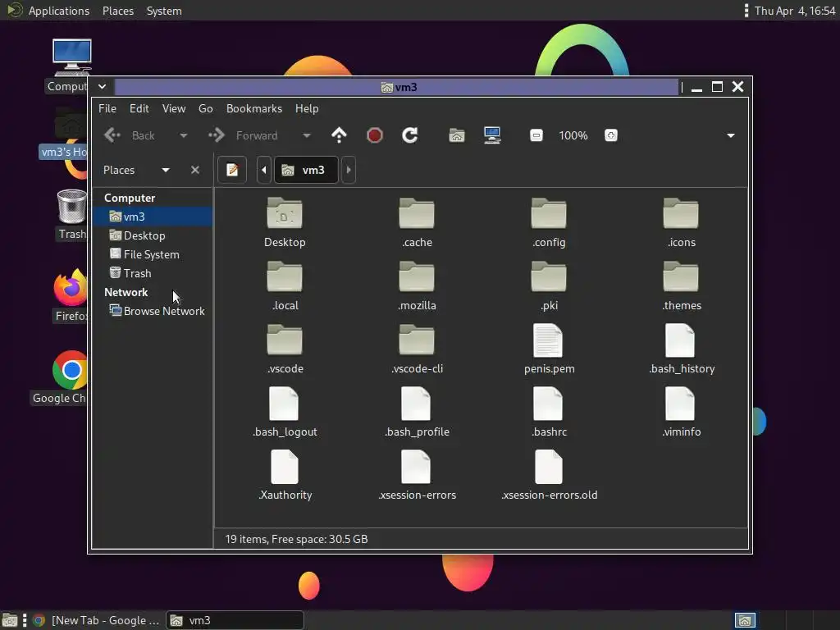Click the Back navigation button
This screenshot has height=630, width=840.
(x=130, y=135)
